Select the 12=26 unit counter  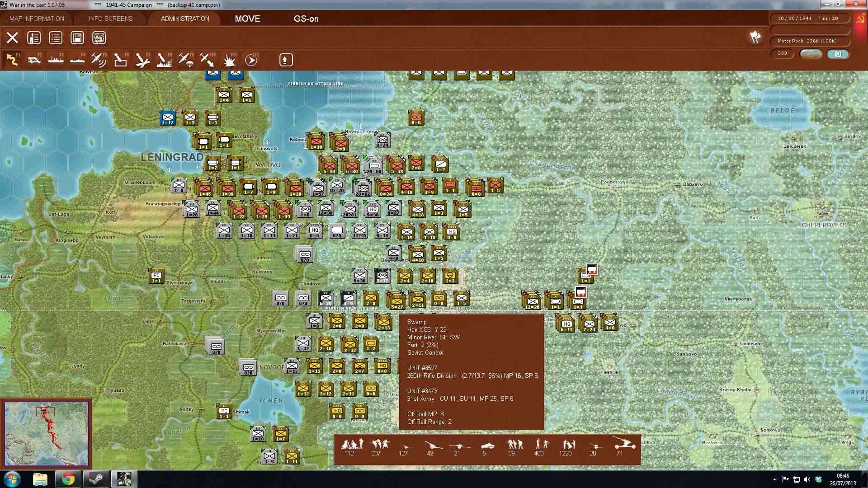[x=533, y=301]
